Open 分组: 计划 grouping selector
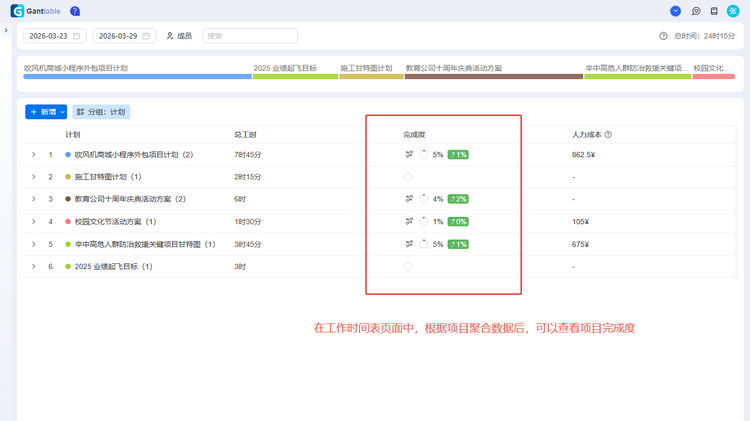The height and width of the screenshot is (421, 750). 101,112
